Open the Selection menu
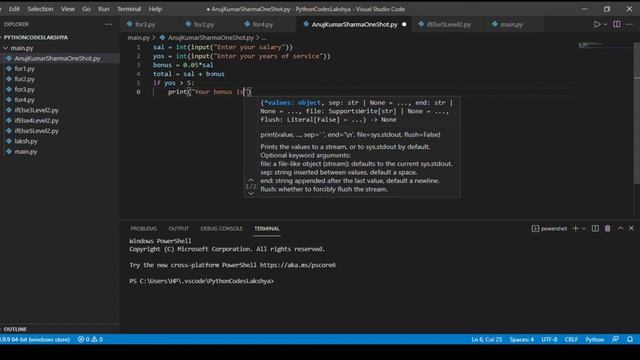The width and height of the screenshot is (640, 360). (40, 9)
